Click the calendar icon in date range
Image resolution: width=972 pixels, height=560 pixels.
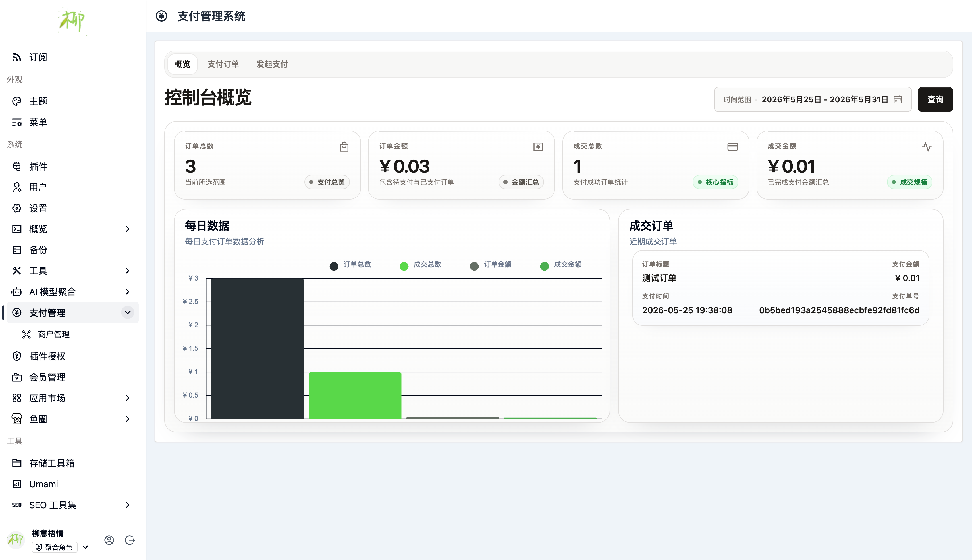(898, 100)
